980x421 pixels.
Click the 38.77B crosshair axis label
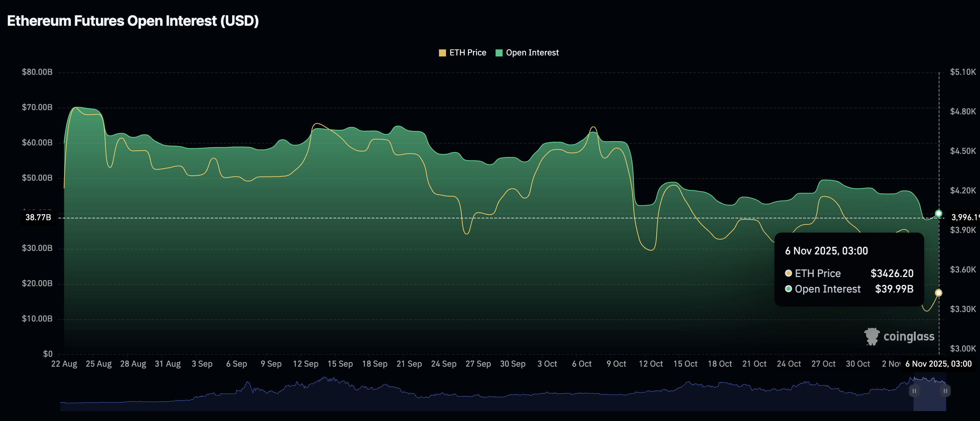coord(38,217)
